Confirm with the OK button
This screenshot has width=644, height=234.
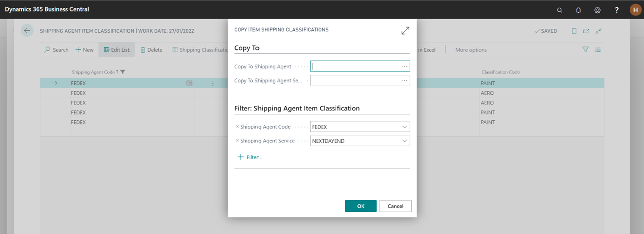[x=361, y=206]
